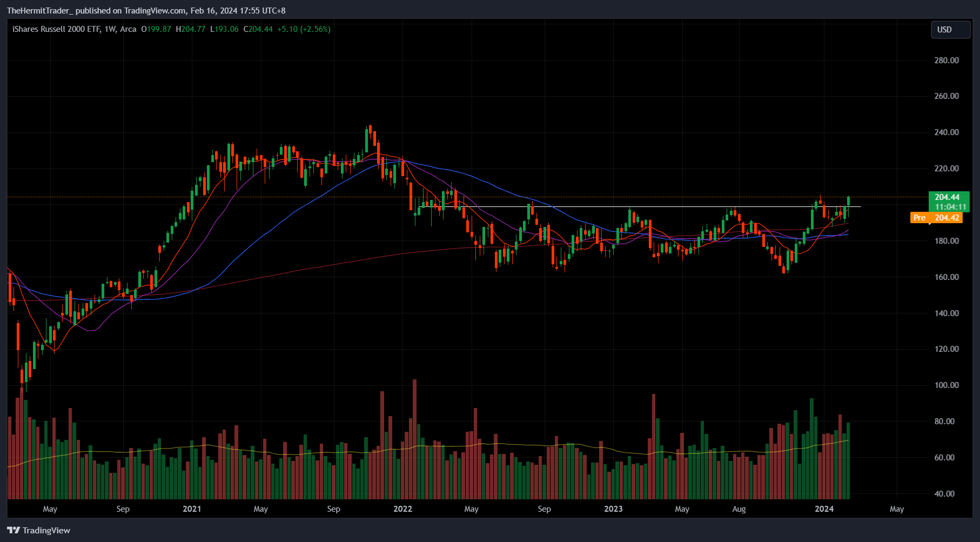This screenshot has width=980, height=542.
Task: Open the Arca exchange selector
Action: pyautogui.click(x=129, y=29)
